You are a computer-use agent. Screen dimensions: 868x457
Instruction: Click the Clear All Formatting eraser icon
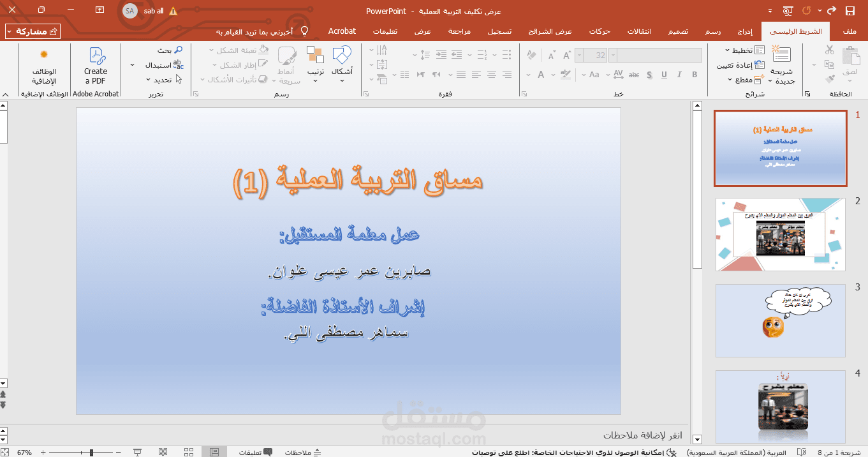click(532, 55)
